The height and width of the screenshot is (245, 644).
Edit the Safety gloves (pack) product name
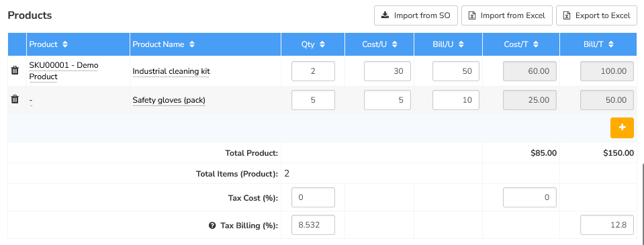[x=169, y=100]
